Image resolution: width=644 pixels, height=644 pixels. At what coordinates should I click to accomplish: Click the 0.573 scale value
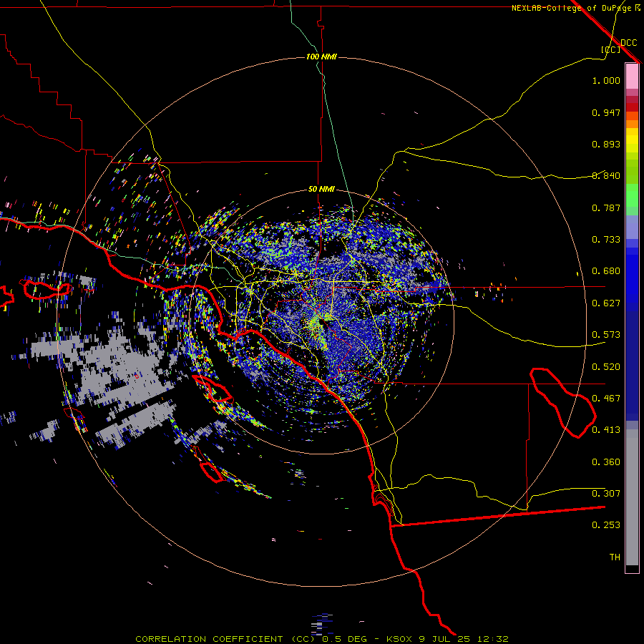[x=606, y=335]
